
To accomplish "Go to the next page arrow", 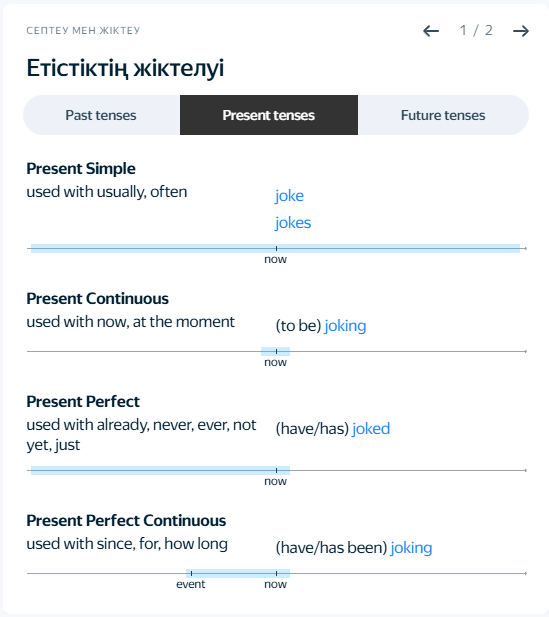I will [x=521, y=31].
